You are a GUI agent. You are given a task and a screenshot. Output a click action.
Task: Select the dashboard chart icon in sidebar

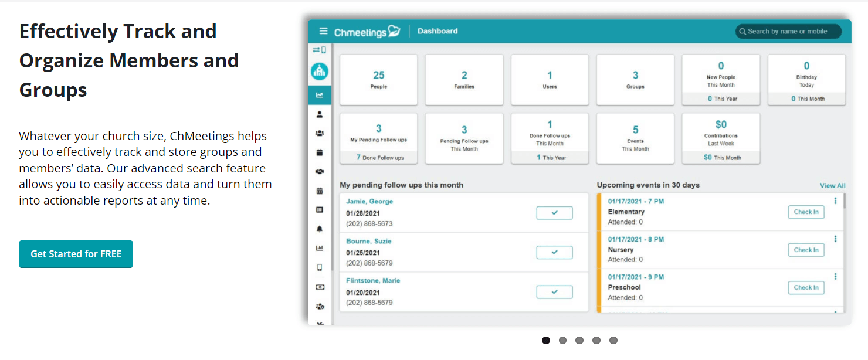click(320, 96)
